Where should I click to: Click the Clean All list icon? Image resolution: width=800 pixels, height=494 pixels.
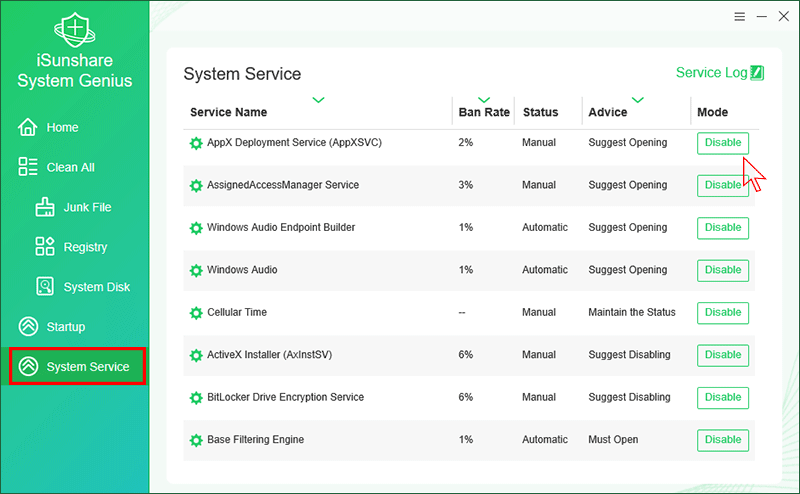pyautogui.click(x=28, y=167)
